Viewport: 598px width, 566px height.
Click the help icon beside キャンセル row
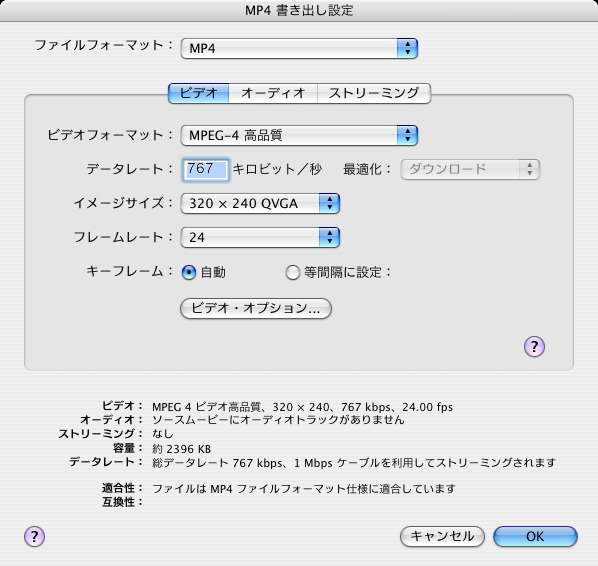[x=34, y=537]
